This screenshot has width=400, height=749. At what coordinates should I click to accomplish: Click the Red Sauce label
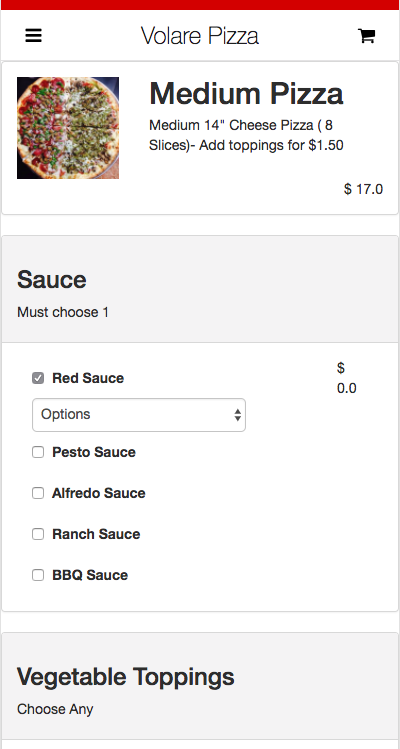[88, 378]
